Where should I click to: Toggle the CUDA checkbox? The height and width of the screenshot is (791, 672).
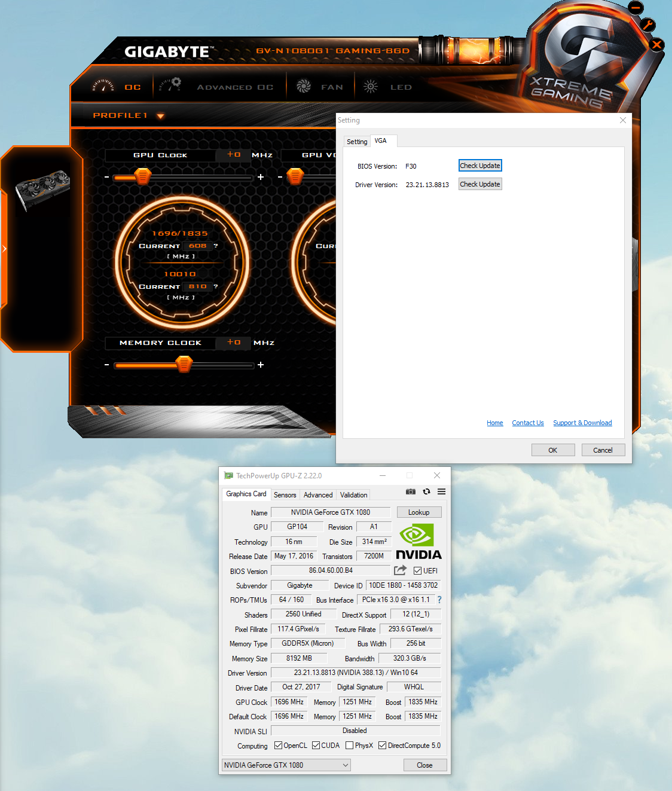[x=316, y=746]
